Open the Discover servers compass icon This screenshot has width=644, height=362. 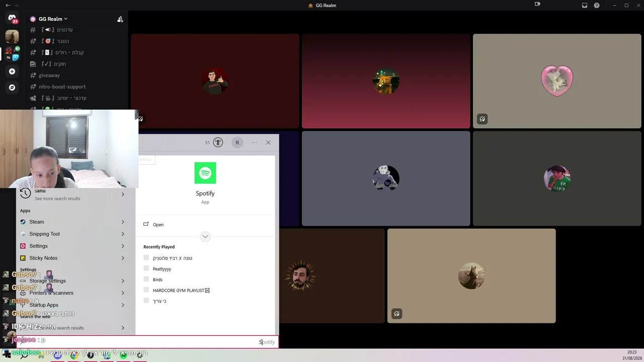(x=12, y=87)
